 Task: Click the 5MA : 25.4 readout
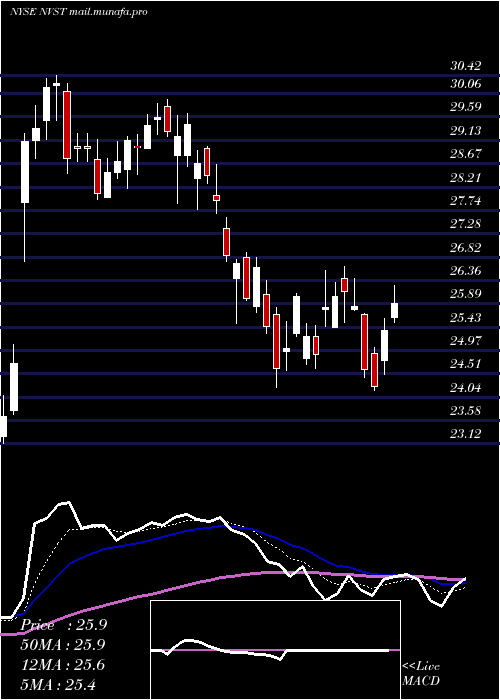coord(58,684)
